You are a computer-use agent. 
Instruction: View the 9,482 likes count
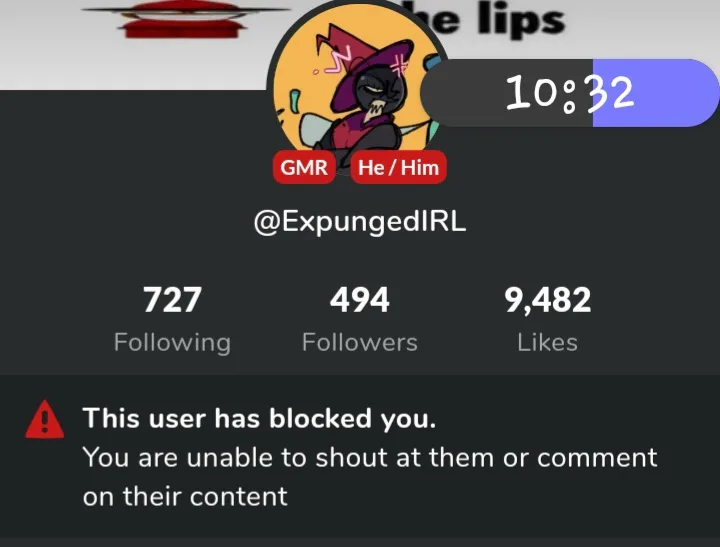point(547,300)
